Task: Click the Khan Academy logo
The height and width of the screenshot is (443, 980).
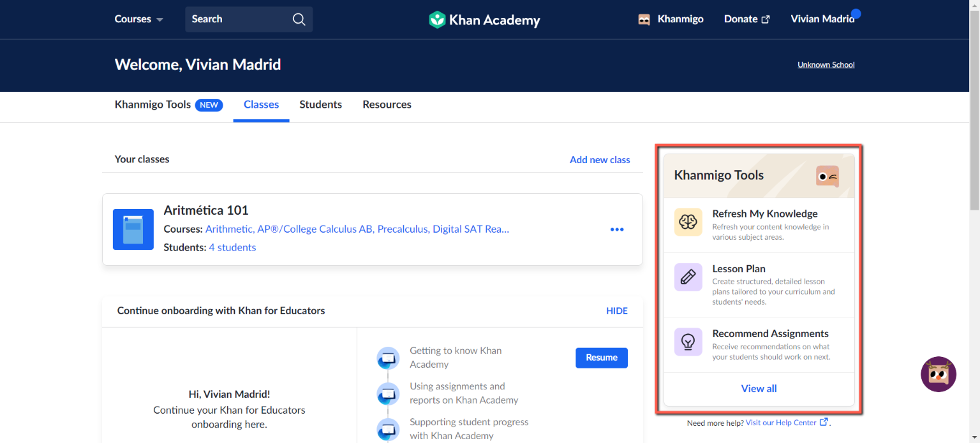Action: pos(484,19)
